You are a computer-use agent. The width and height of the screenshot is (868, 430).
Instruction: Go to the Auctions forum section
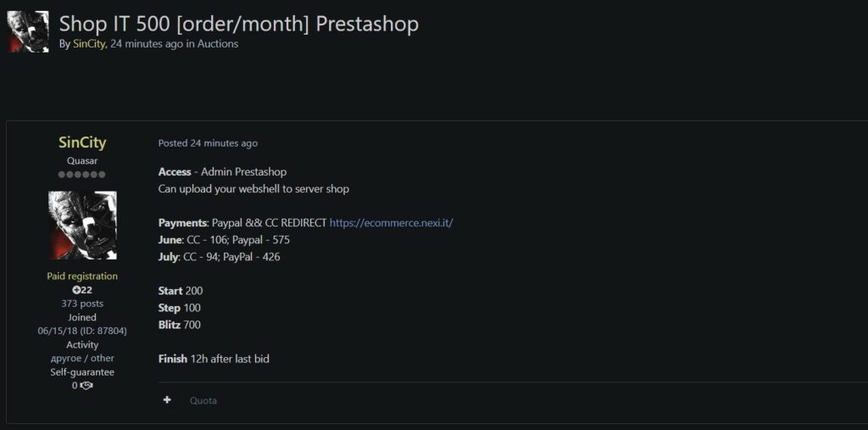point(218,44)
